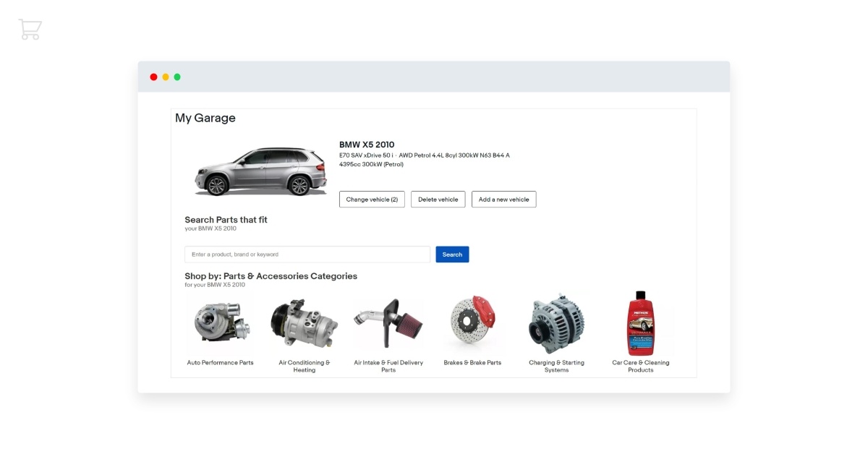
Task: Open the Air Conditioning & Heating category link
Action: coord(305,366)
